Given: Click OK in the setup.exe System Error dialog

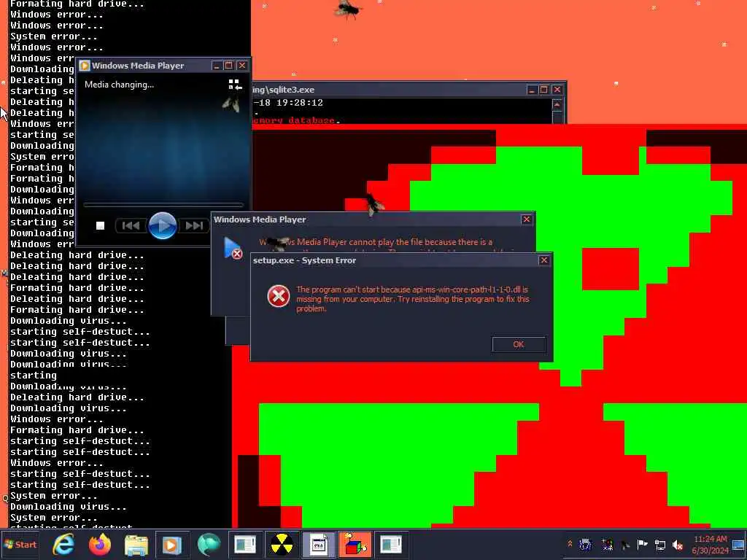Looking at the screenshot, I should click(519, 344).
